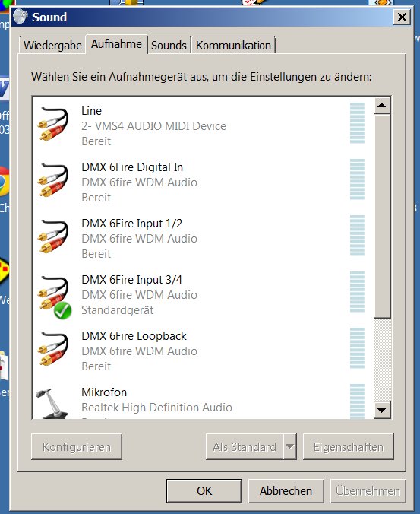Click the Als Standard button
Viewport: 420px width, 514px height.
click(x=245, y=447)
